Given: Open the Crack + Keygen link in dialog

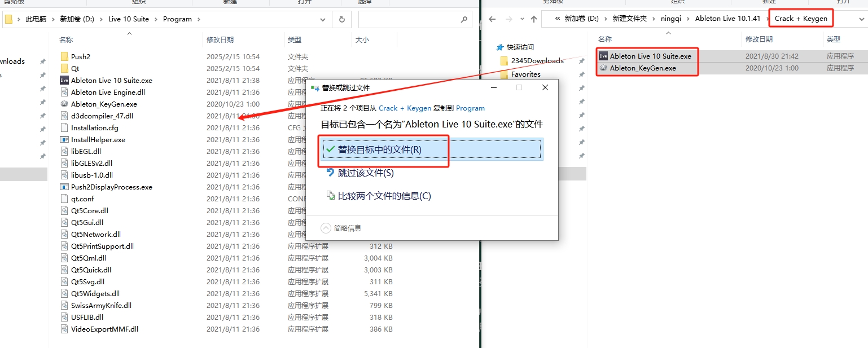Looking at the screenshot, I should click(405, 108).
